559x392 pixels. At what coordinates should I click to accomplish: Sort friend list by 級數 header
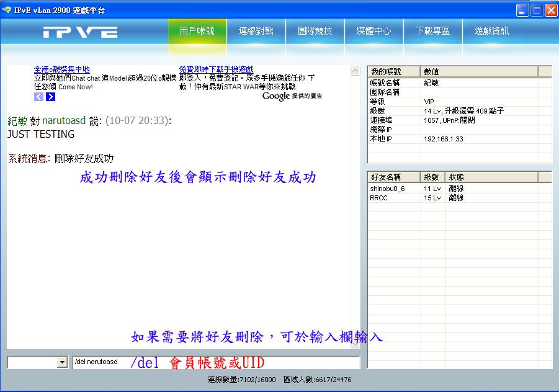pos(433,177)
